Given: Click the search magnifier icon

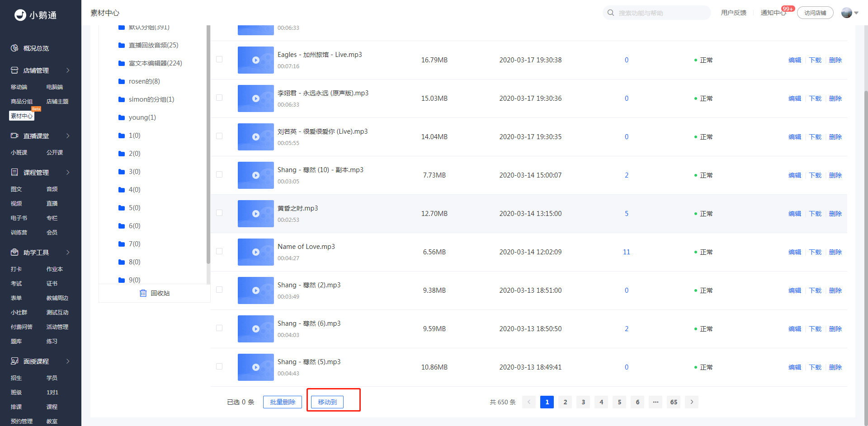Looking at the screenshot, I should [611, 13].
